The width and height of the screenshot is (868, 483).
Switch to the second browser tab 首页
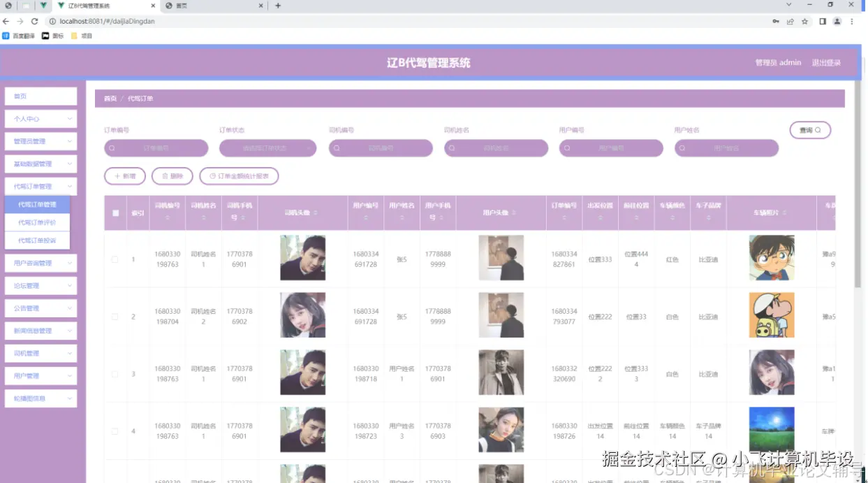[214, 6]
